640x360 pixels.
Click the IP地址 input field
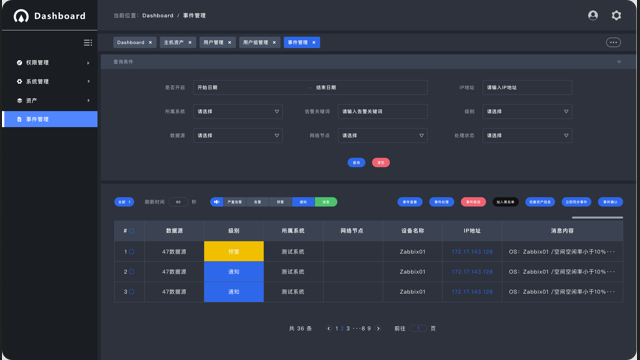click(x=527, y=87)
